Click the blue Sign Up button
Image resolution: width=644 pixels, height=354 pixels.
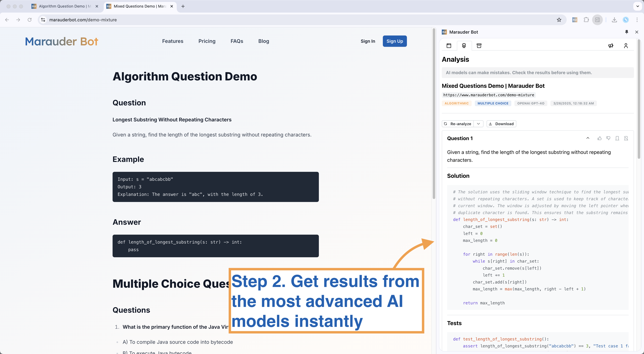394,41
